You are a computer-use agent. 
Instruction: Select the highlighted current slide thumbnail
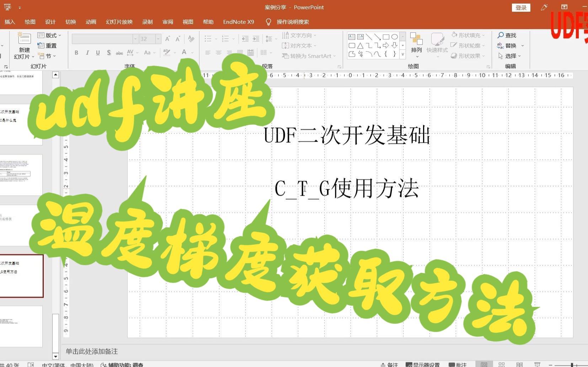(x=21, y=276)
